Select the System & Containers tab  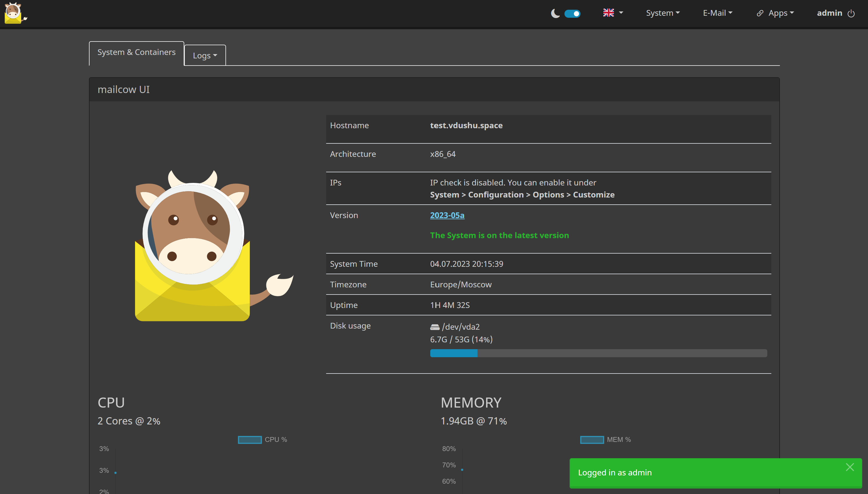136,53
